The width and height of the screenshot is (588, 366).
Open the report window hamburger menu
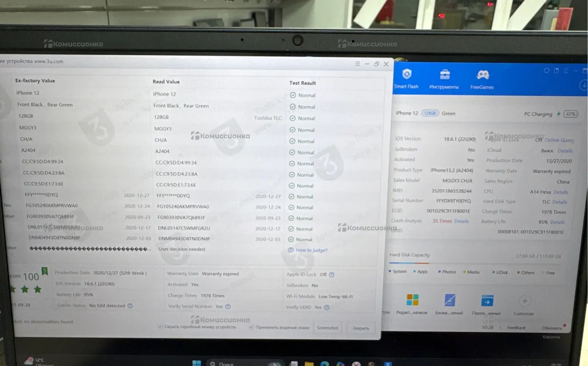(x=357, y=64)
